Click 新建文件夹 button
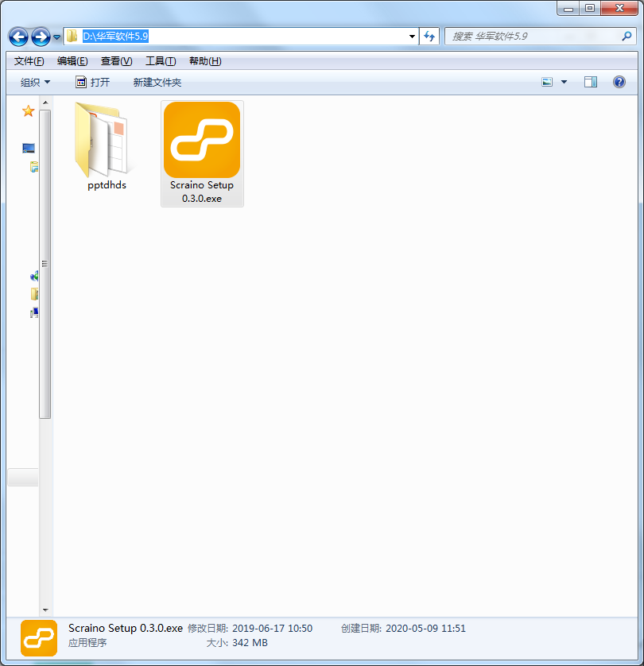Screen dimensions: 644x666 157,83
